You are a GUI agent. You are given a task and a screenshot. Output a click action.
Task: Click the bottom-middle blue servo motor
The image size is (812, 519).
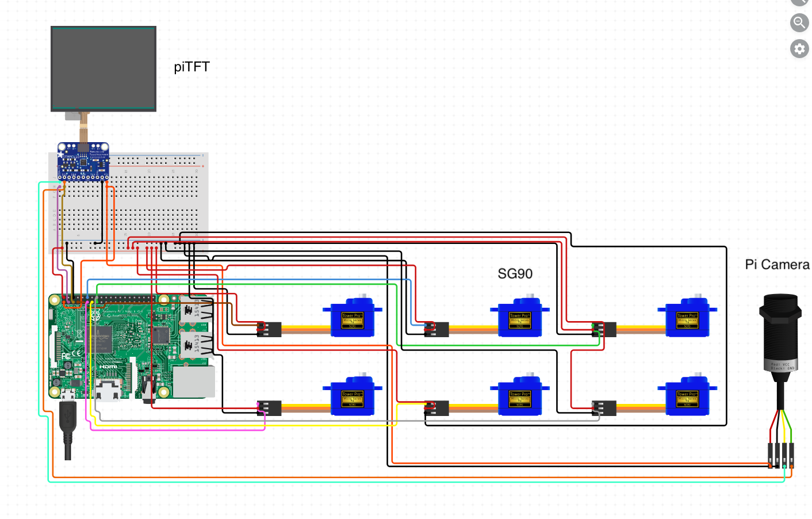519,397
